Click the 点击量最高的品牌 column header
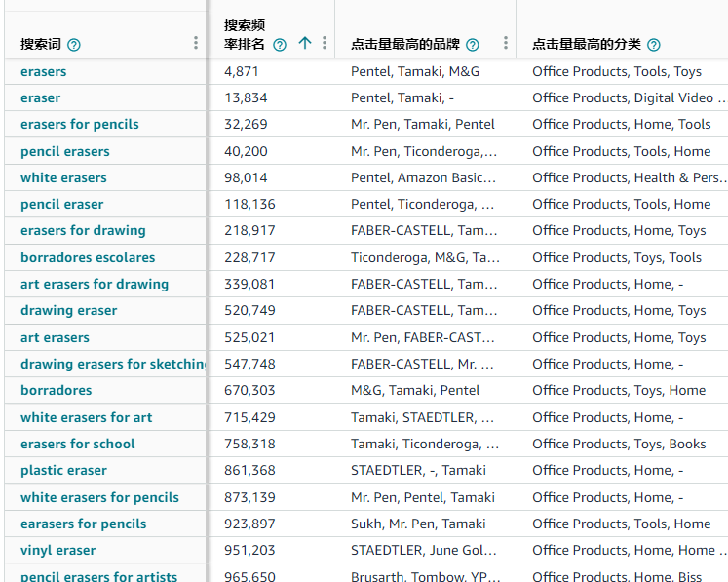The image size is (728, 582). tap(405, 44)
